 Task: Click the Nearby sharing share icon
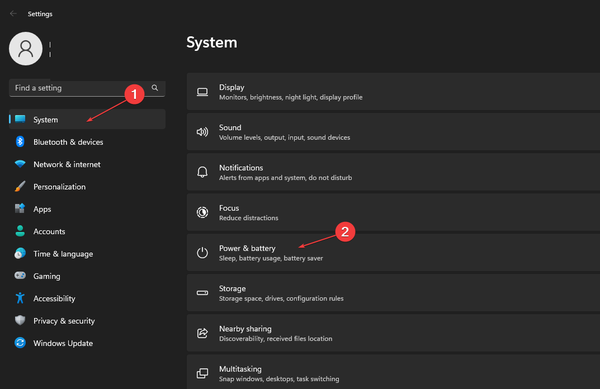[202, 333]
